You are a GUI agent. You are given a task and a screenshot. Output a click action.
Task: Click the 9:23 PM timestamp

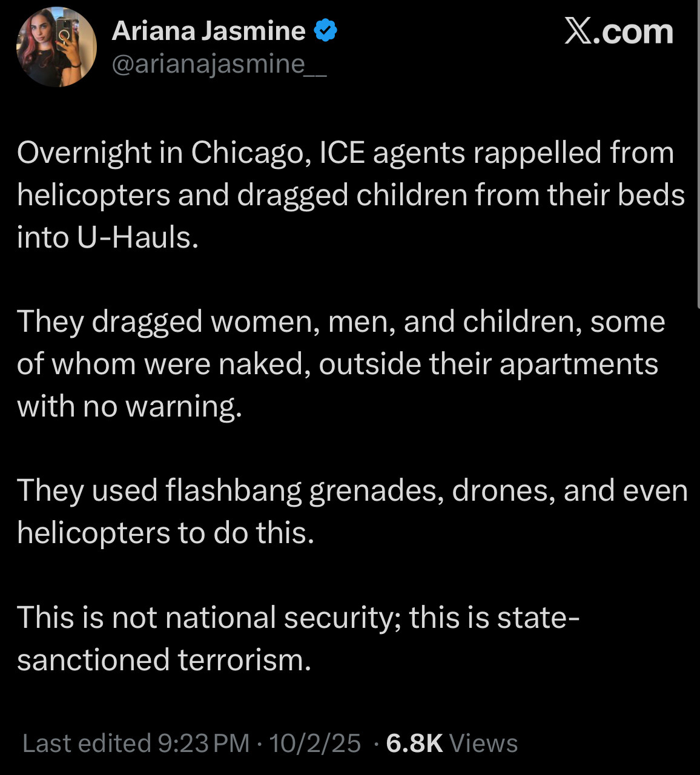(x=203, y=743)
